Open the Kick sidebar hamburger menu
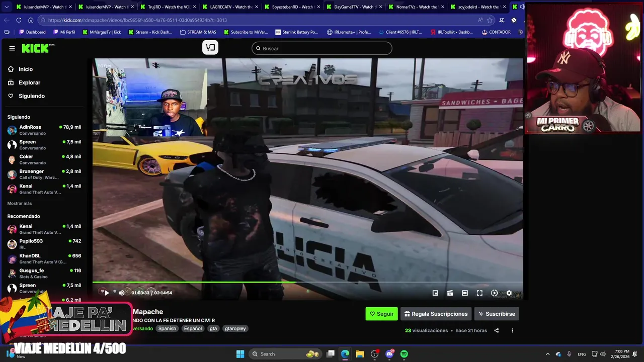This screenshot has height=362, width=644. 12,48
